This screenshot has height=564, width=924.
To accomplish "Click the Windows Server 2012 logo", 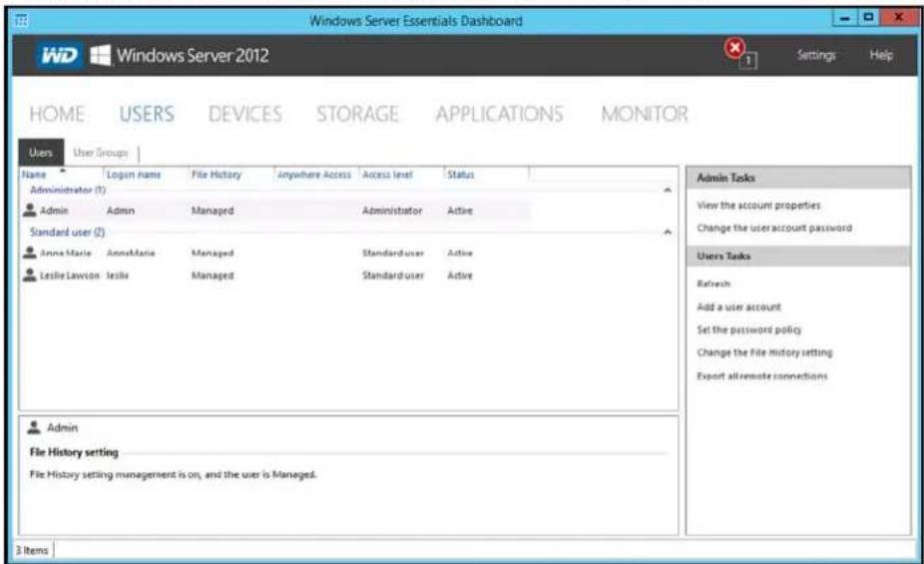I will pyautogui.click(x=180, y=55).
